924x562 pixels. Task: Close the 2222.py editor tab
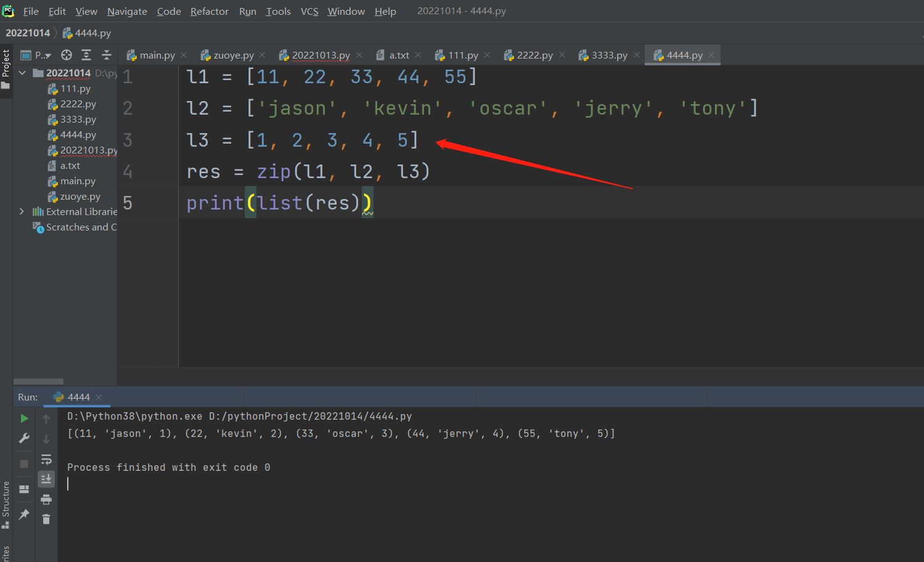click(x=562, y=55)
